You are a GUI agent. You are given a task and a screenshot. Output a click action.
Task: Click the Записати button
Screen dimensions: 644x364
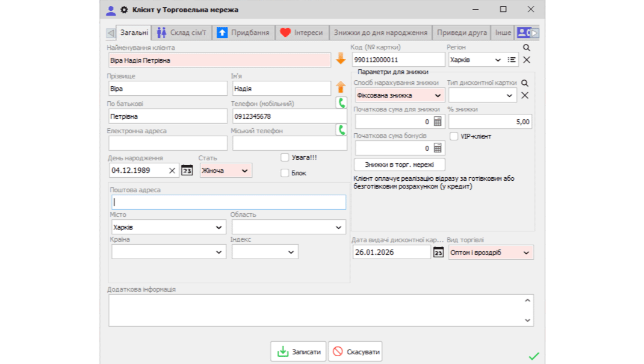(298, 352)
